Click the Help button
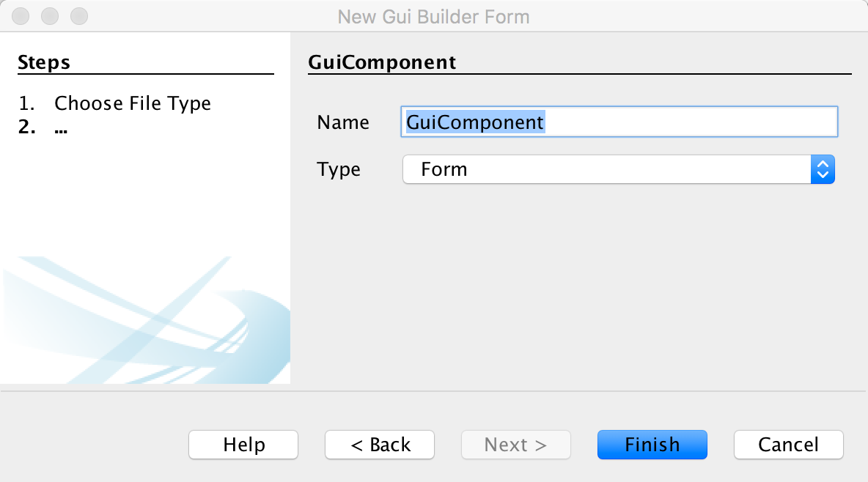Screen dimensions: 868x482 coord(243,445)
